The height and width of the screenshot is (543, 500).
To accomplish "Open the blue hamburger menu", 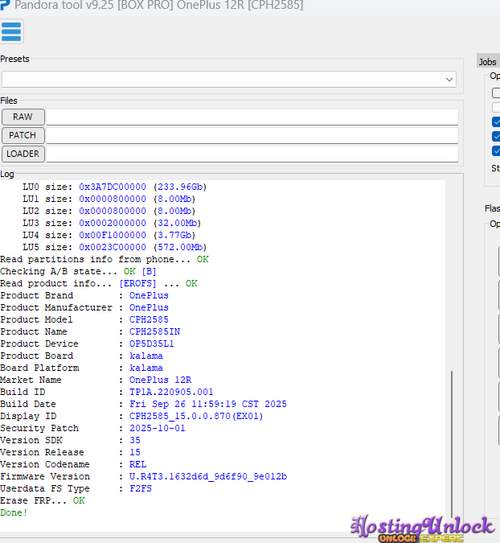I will pos(11,32).
